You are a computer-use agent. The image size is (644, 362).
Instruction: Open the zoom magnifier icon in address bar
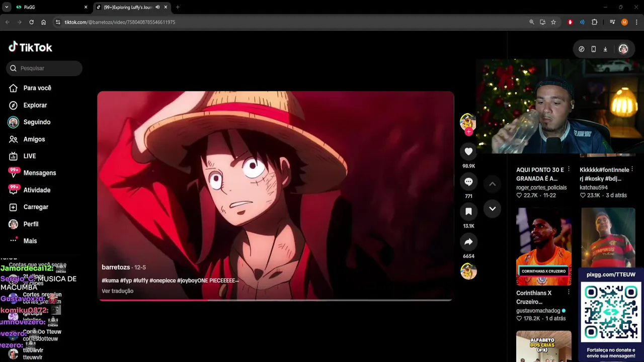pyautogui.click(x=532, y=22)
